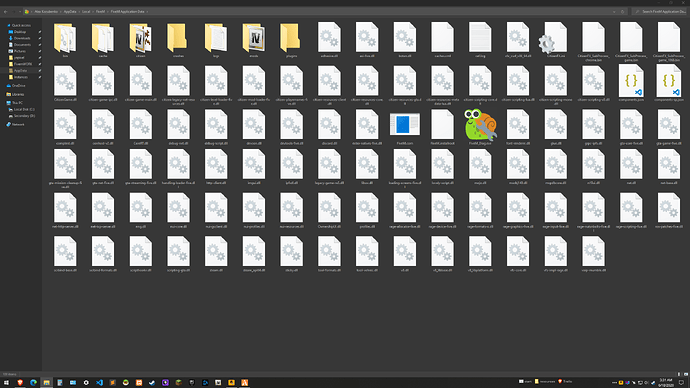Focus the Search FiveM Application Data box
The height and width of the screenshot is (388, 690).
click(659, 11)
